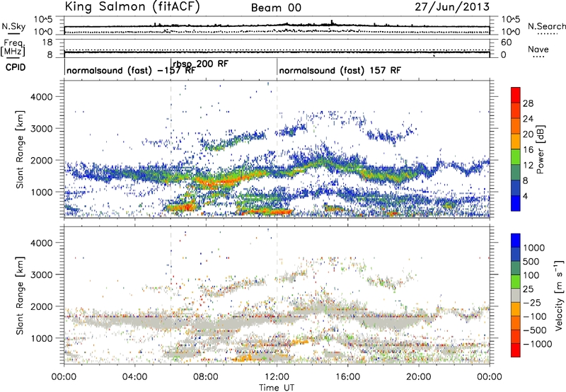Click the 'Freq. [MHz]' axis label
The height and width of the screenshot is (392, 566).
(x=13, y=47)
